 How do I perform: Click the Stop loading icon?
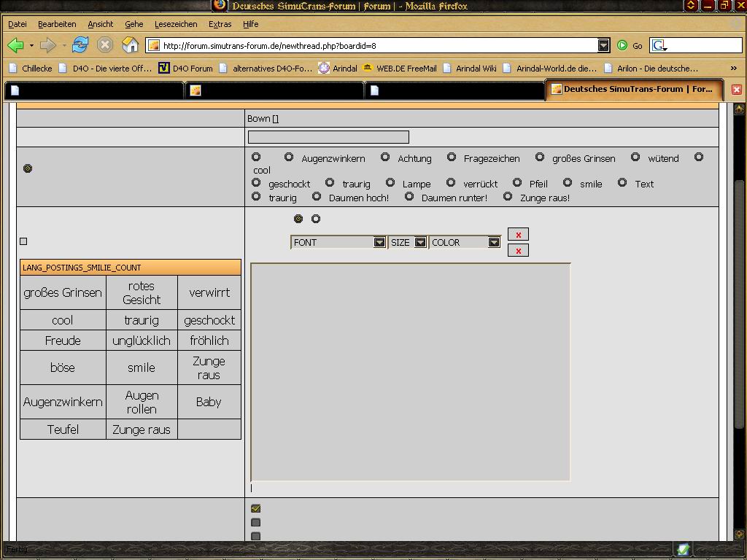(105, 45)
